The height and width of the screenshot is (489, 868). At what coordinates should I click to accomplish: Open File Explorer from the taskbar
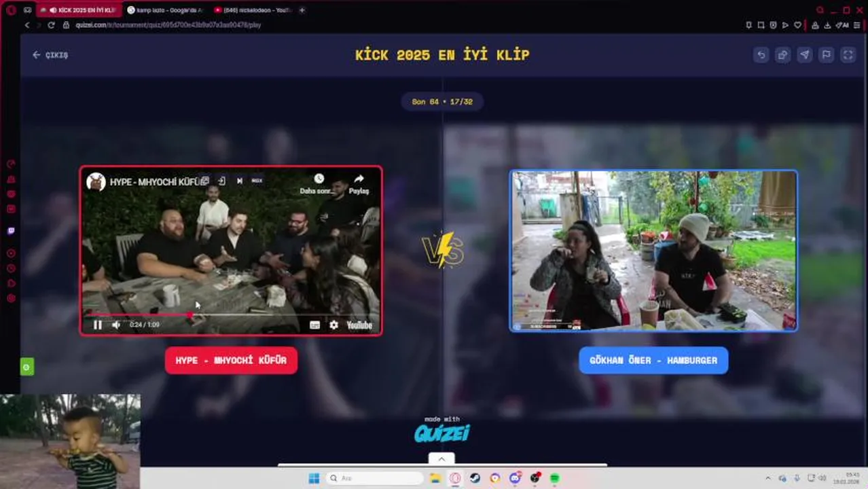point(435,478)
